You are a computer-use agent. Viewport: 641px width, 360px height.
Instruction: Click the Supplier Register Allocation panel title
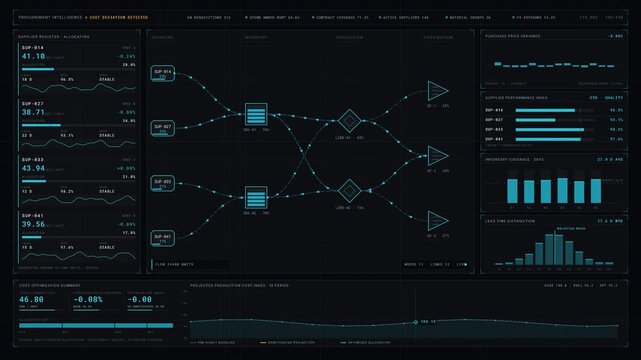(54, 37)
